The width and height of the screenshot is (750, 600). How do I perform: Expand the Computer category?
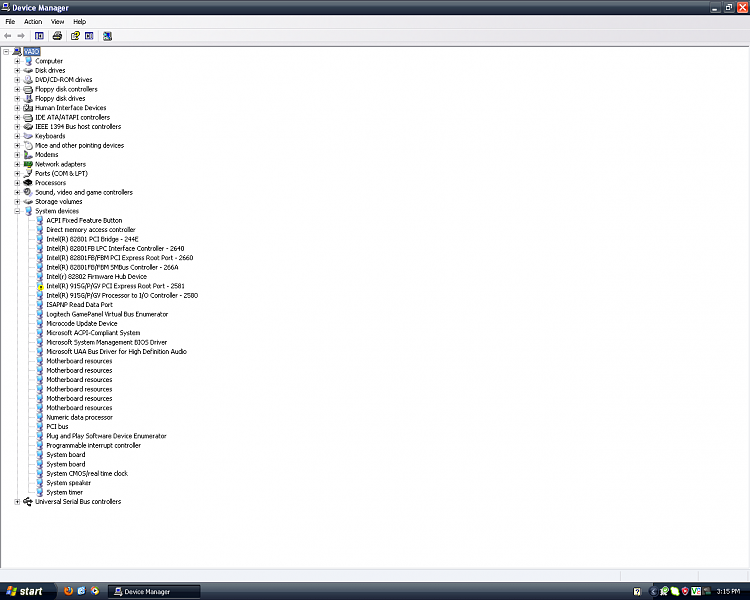[17, 61]
